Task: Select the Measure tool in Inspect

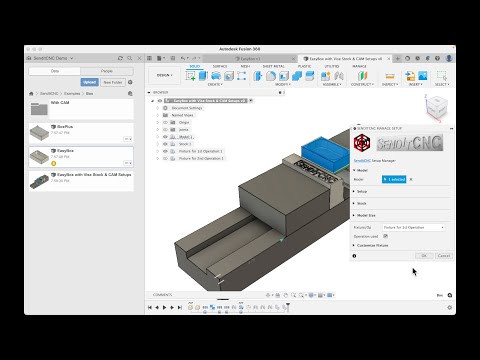Action: click(x=390, y=76)
